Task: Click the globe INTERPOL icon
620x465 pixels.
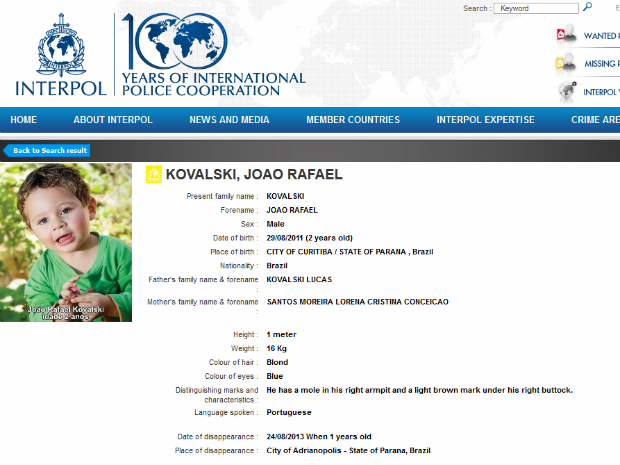Action: point(567,92)
